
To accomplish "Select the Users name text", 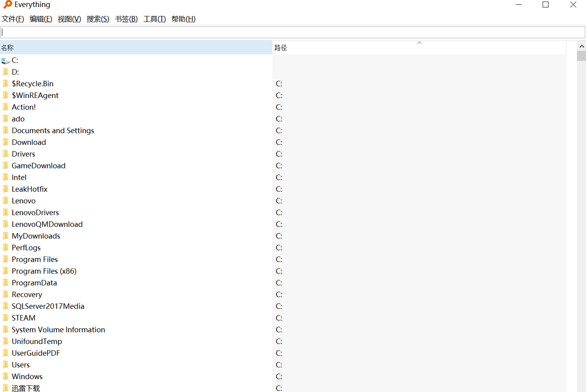I will coord(21,365).
